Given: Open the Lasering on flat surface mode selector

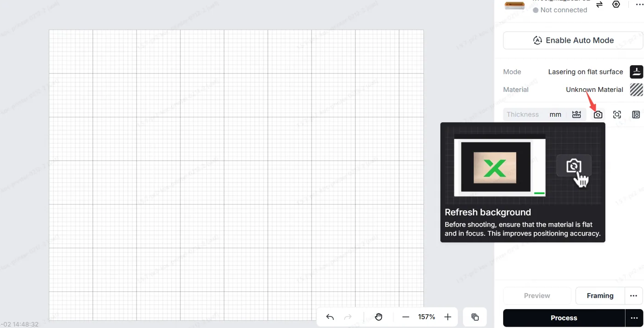Looking at the screenshot, I should tap(586, 72).
